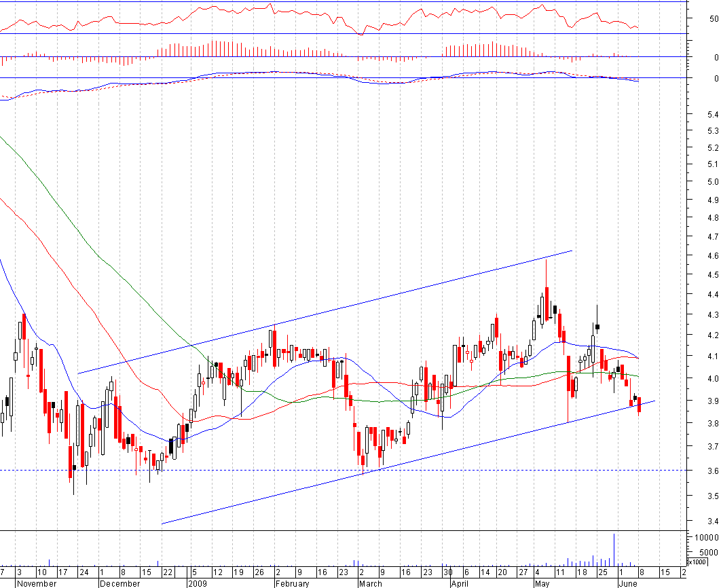This screenshot has width=721, height=588.
Task: Click the May 4 date tick label
Action: tap(538, 572)
